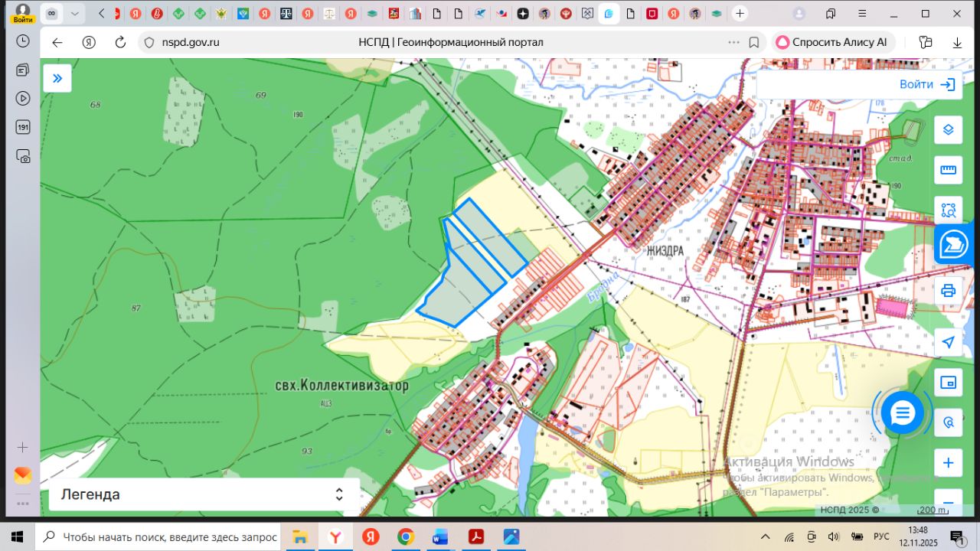This screenshot has width=980, height=551.
Task: Expand the left sidebar panel with double chevron
Action: [57, 78]
